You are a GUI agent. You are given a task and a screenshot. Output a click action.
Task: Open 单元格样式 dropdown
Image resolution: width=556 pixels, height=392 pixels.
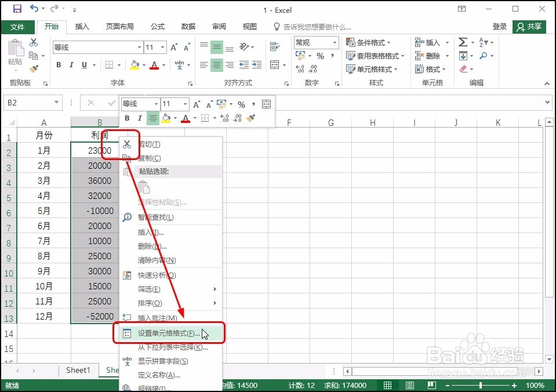pyautogui.click(x=372, y=69)
